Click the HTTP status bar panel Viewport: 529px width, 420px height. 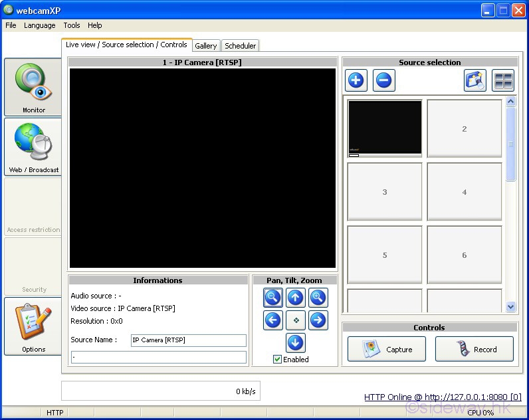click(54, 413)
